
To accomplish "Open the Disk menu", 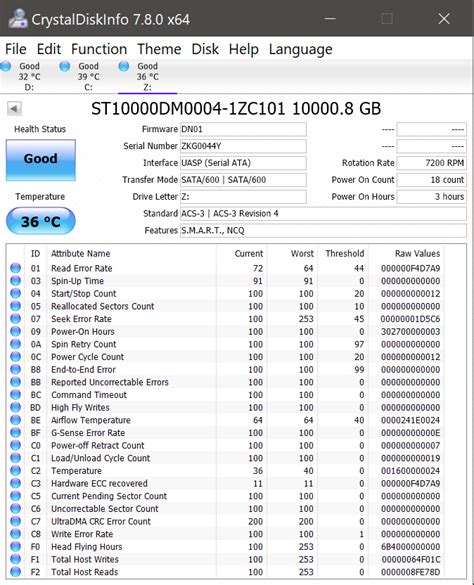I will point(205,49).
